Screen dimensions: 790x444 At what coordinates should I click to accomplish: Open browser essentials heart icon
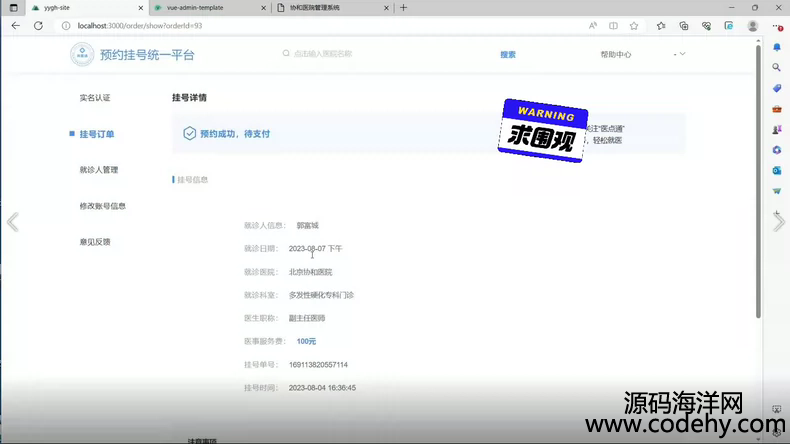(706, 26)
